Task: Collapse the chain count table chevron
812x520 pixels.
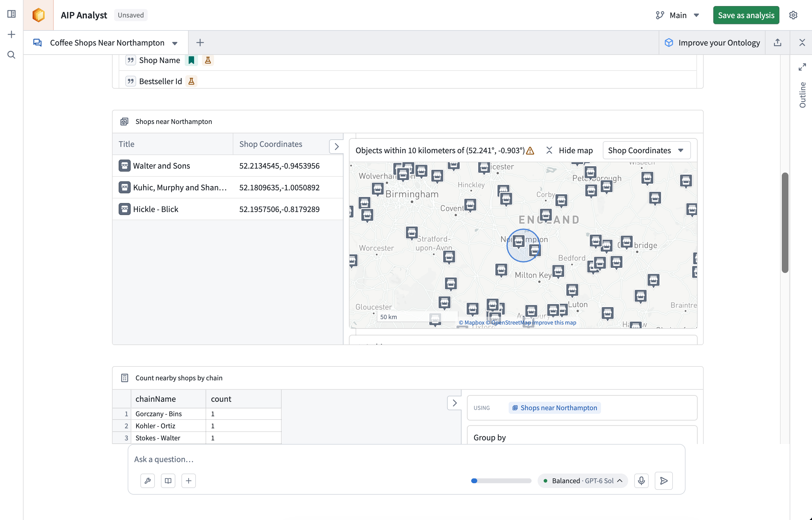Action: [454, 403]
